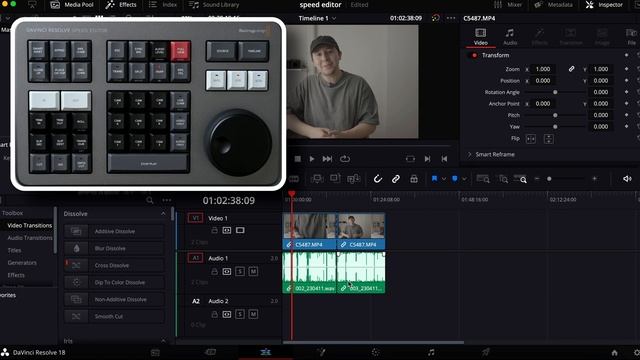Switch to the Effects inspector tab

540,37
